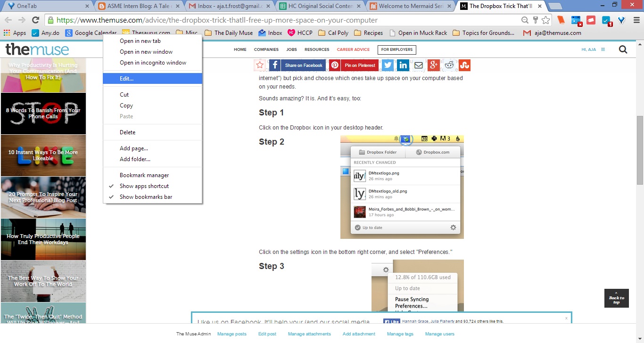Click the Back to top button

pyautogui.click(x=617, y=298)
